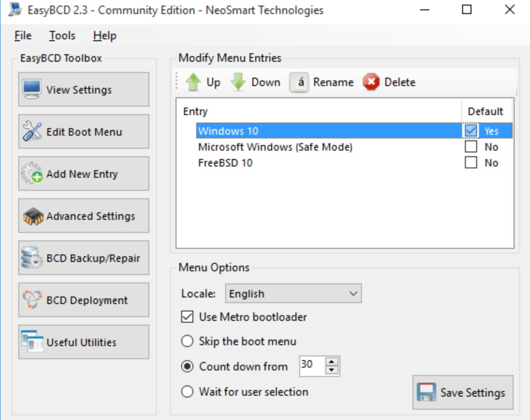Select Skip the boot menu option
Viewport: 530px width, 420px height.
coord(187,341)
